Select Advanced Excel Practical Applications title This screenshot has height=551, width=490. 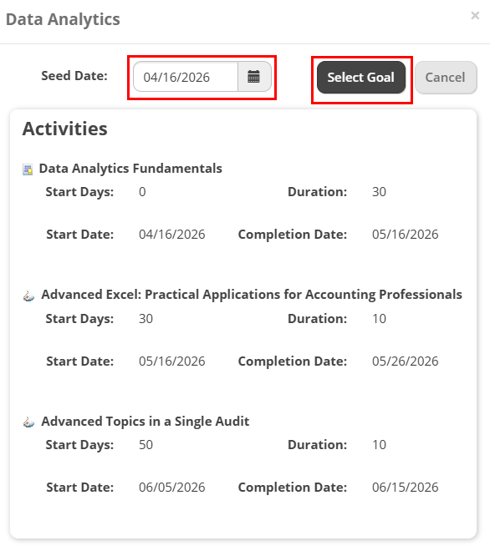point(252,294)
